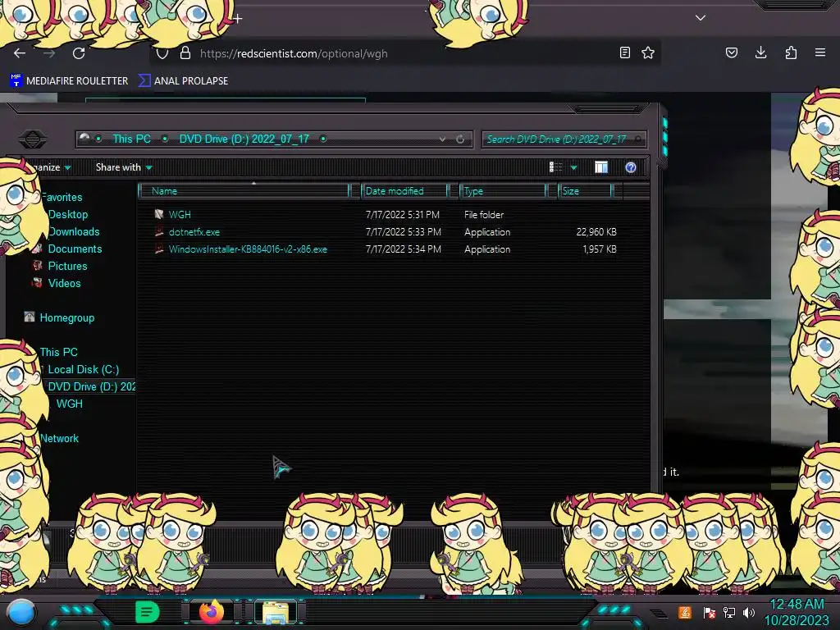Select Network in navigation pane
The image size is (840, 630).
(x=59, y=438)
